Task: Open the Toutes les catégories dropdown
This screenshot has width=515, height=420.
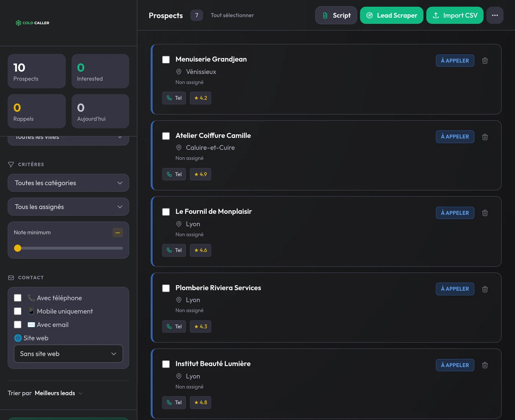Action: tap(68, 183)
